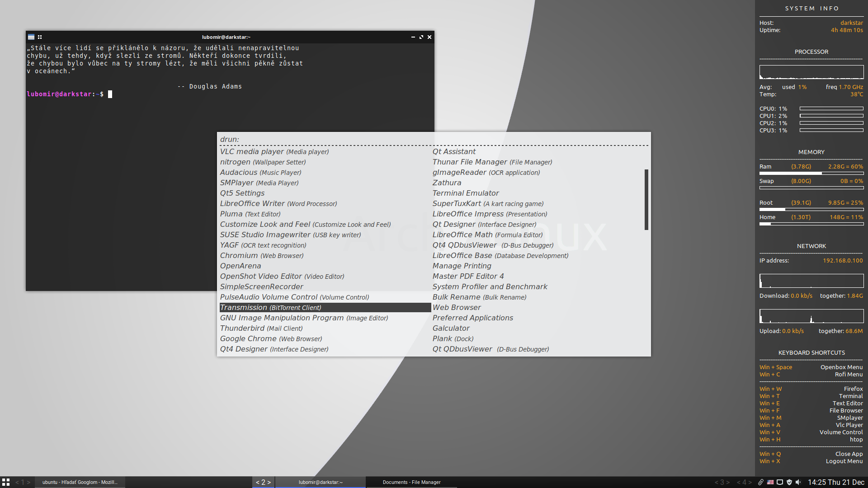Screen dimensions: 868x488
Task: Open LibreOffice Impress Presentation
Action: [x=538, y=214]
